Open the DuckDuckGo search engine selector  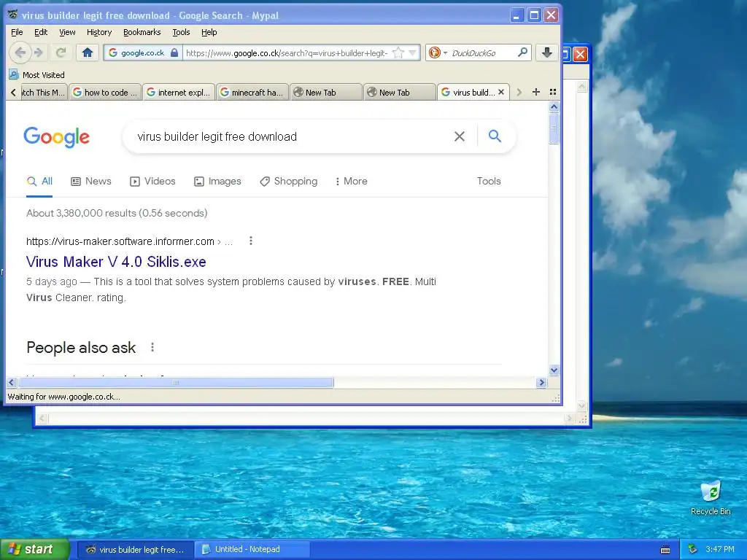(438, 52)
